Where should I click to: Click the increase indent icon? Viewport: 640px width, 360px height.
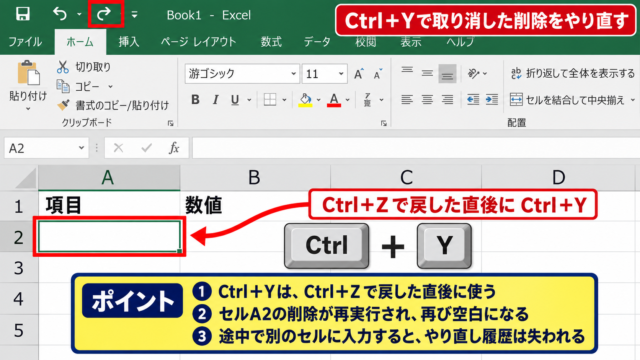492,100
